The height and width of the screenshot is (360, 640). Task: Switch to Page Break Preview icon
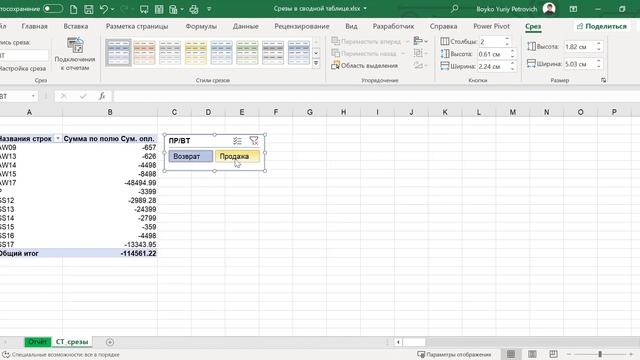point(553,354)
